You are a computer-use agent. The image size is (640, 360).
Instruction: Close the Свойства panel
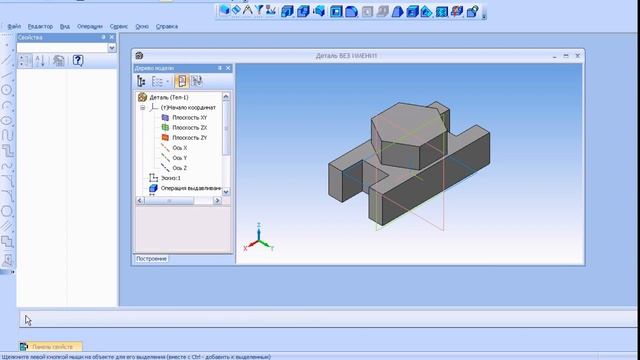112,37
